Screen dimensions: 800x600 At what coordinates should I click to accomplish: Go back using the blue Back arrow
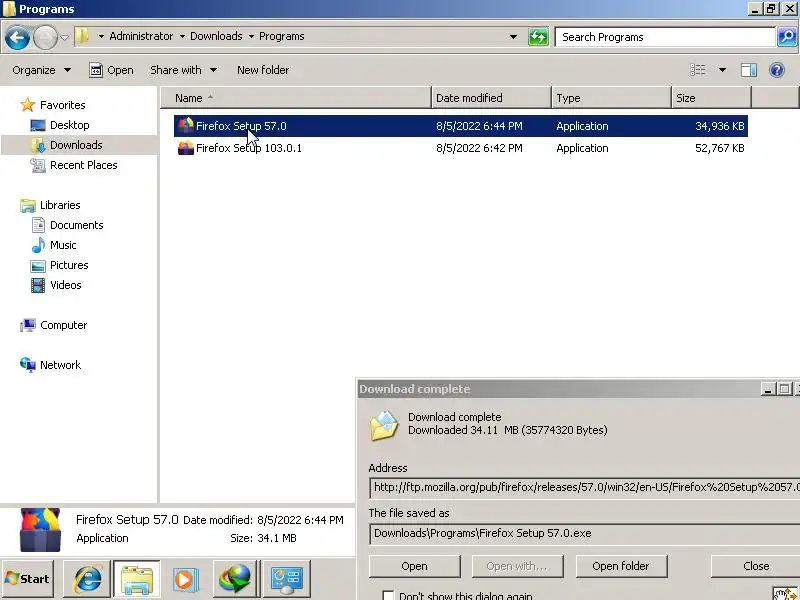tap(17, 37)
